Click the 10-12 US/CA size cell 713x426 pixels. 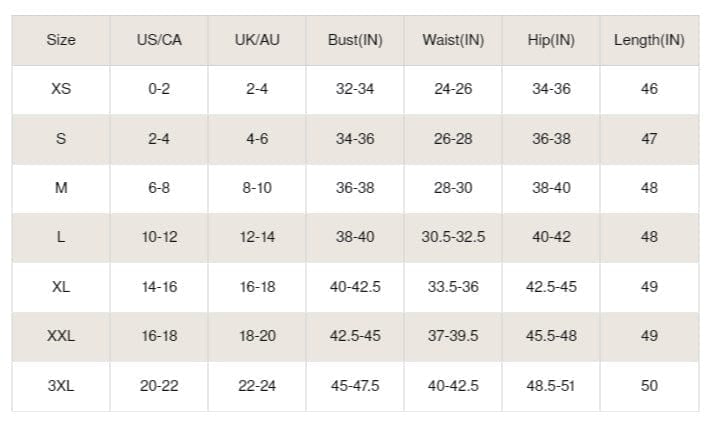tap(159, 237)
